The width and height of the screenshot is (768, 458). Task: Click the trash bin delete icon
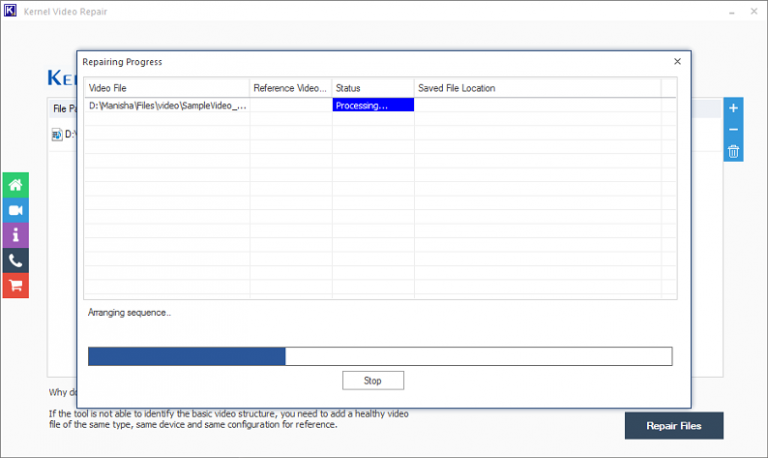(x=733, y=152)
